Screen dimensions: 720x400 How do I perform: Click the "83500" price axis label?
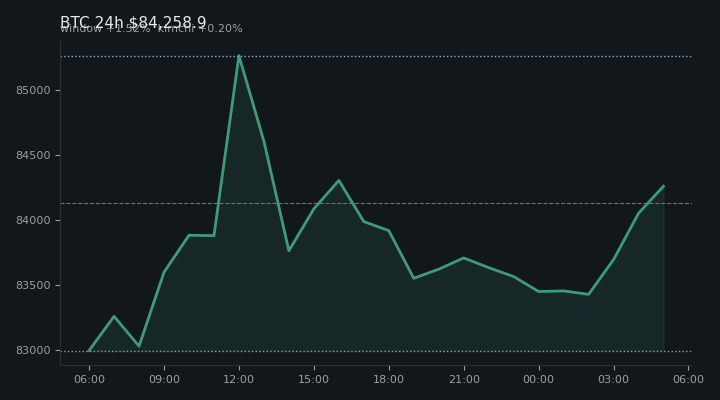(33, 286)
